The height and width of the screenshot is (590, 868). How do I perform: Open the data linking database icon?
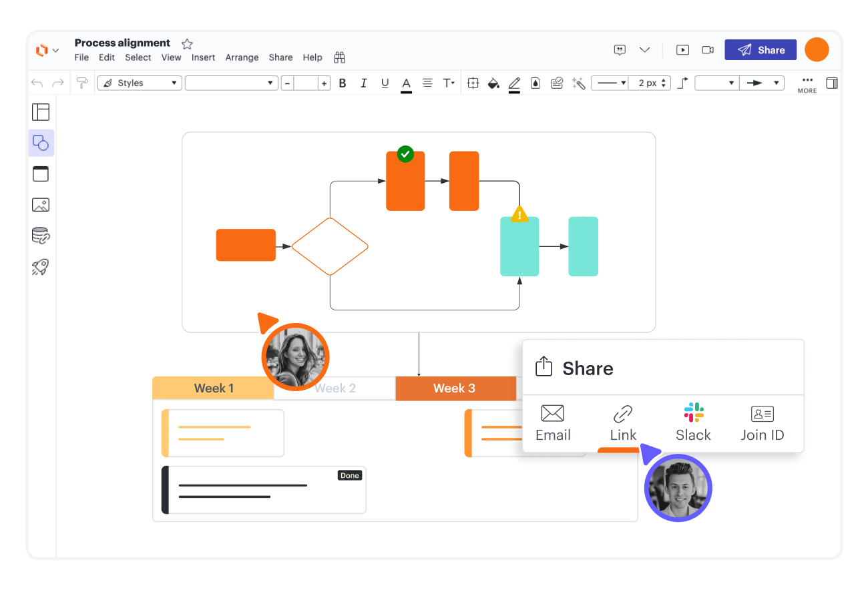tap(41, 236)
